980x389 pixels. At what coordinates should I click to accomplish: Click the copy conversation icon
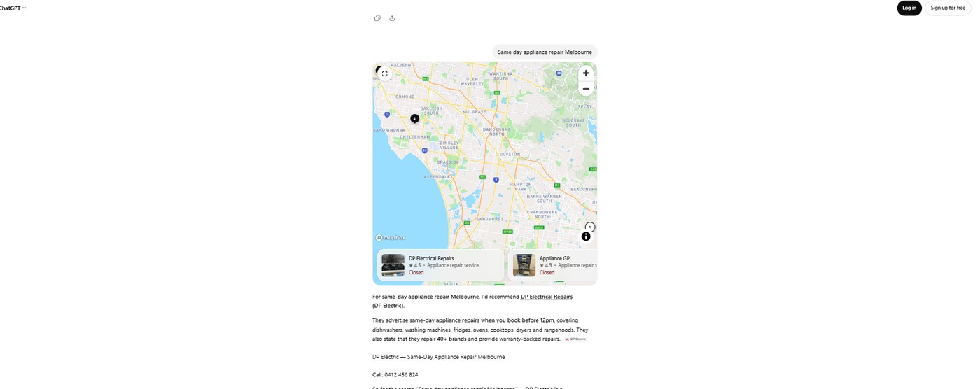pyautogui.click(x=377, y=18)
